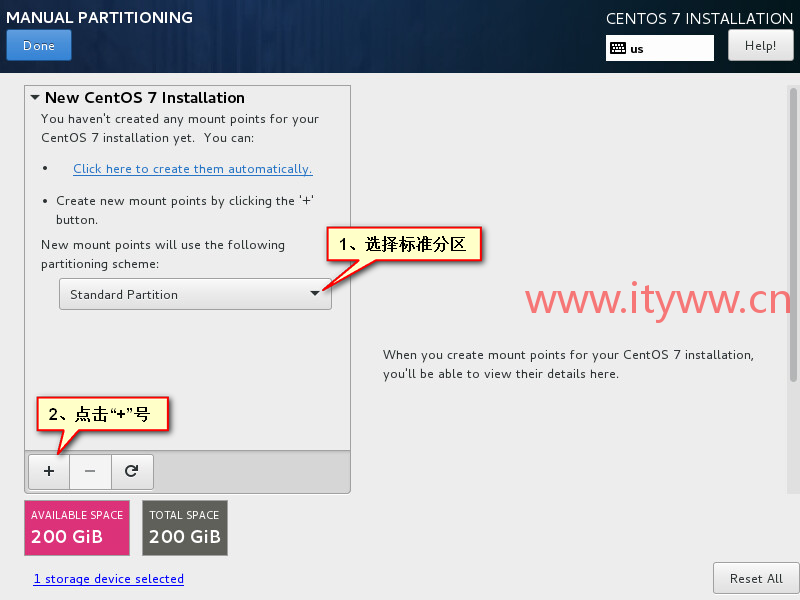Open the Standard Partition scheme dropdown
The height and width of the screenshot is (600, 800).
click(195, 294)
